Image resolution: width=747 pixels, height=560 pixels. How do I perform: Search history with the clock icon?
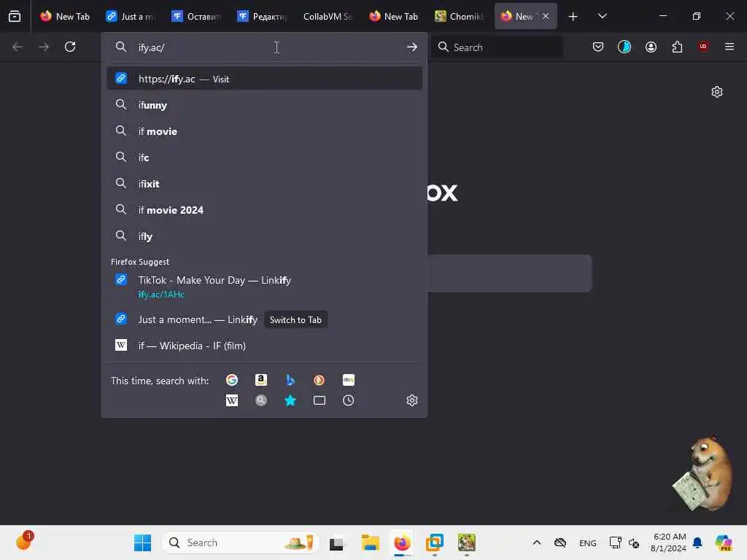348,400
